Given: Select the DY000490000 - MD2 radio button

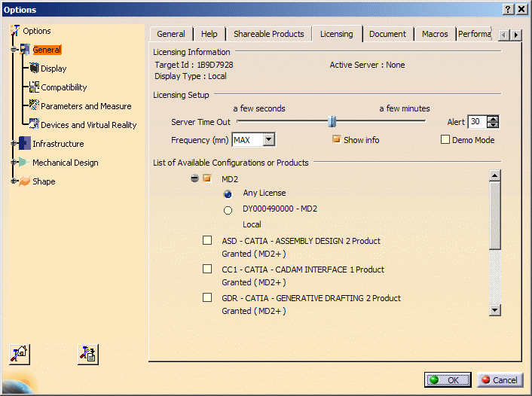Looking at the screenshot, I should click(228, 210).
